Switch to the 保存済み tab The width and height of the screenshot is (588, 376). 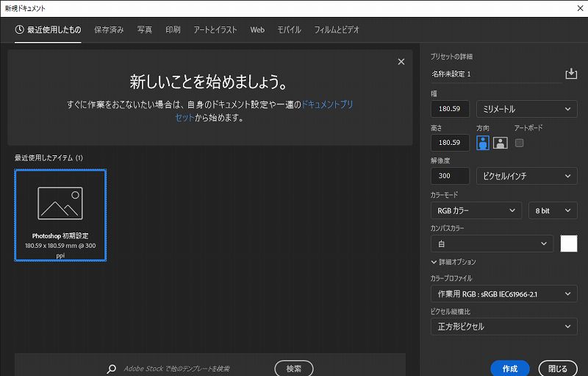pyautogui.click(x=109, y=29)
